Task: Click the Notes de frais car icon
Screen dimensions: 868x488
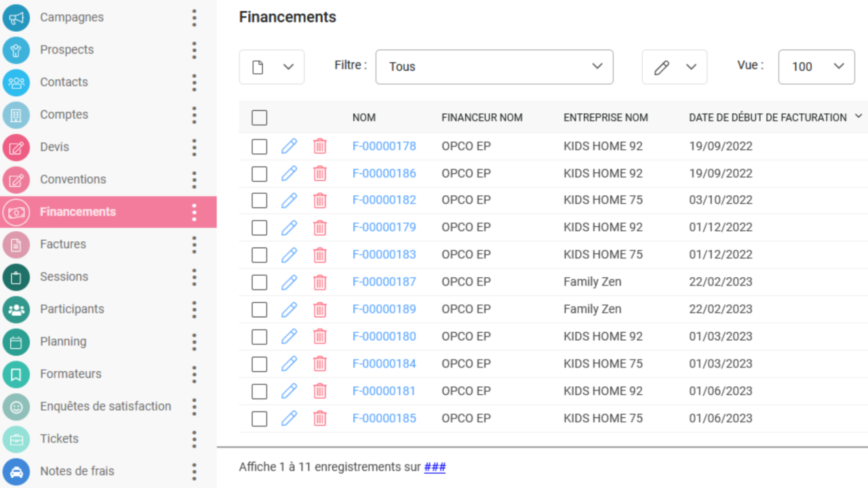Action: pos(16,472)
